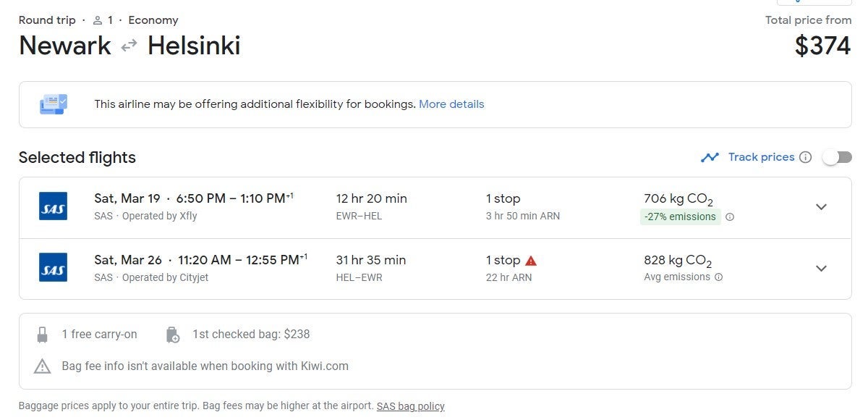Click the Track prices label
The height and width of the screenshot is (420, 868).
(761, 157)
